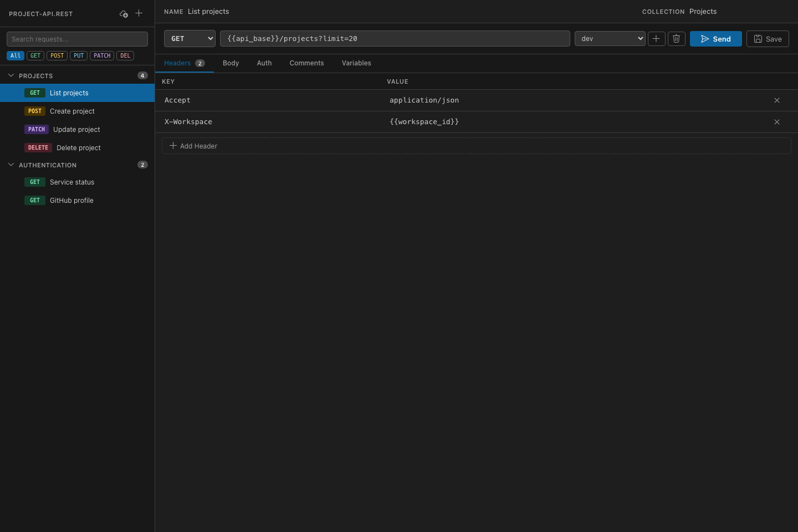Switch to the Auth tab

coord(264,63)
